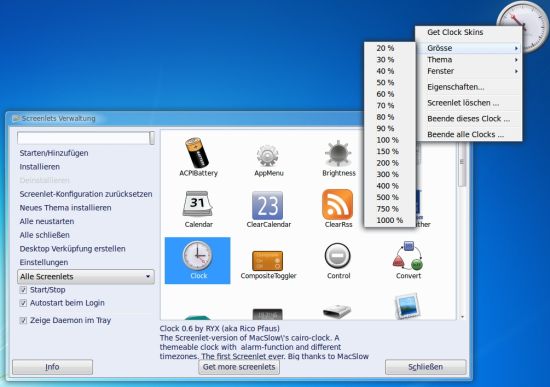
Task: Choose Get Clock Skins menu entry
Action: click(x=469, y=32)
